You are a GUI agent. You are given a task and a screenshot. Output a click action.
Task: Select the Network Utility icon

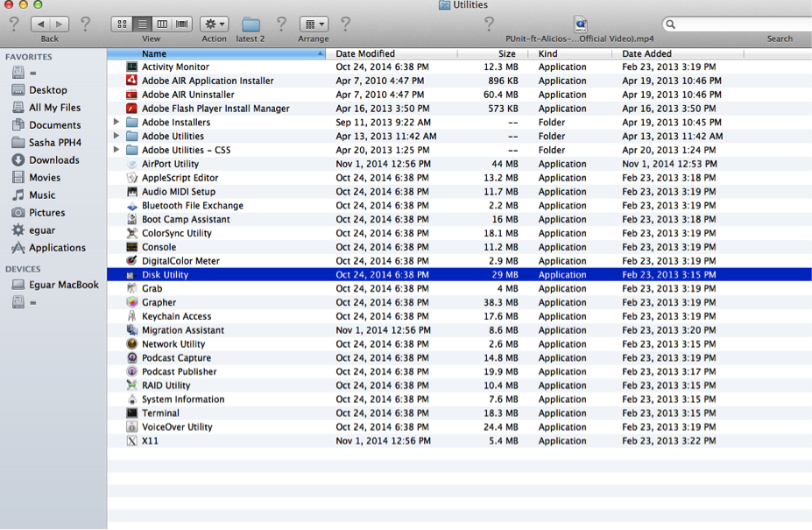132,344
